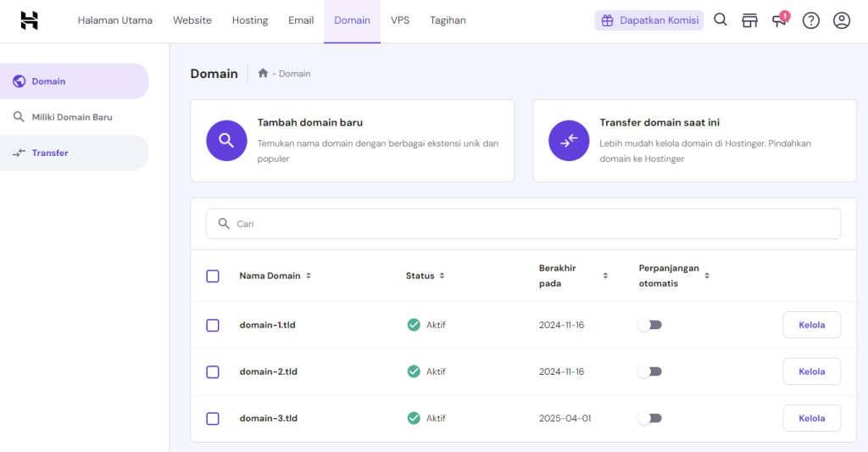868x452 pixels.
Task: Click the gift icon in Dapatkan Komisi
Action: (x=607, y=20)
